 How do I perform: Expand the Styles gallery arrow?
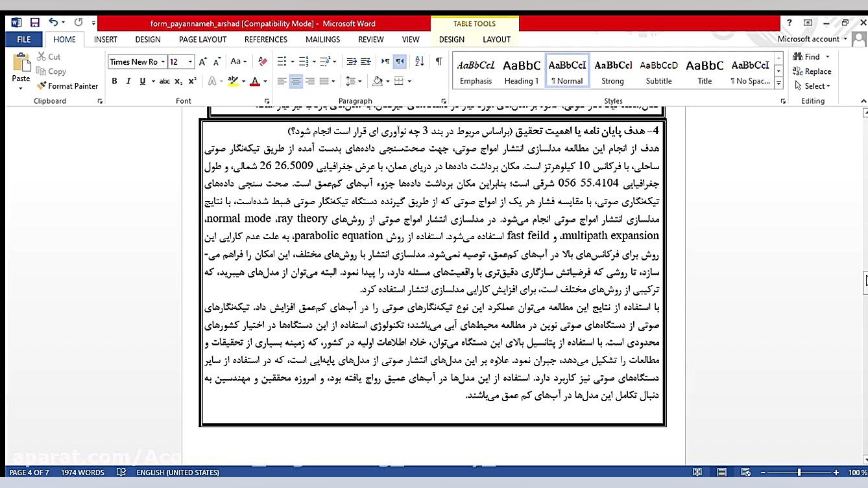point(778,82)
